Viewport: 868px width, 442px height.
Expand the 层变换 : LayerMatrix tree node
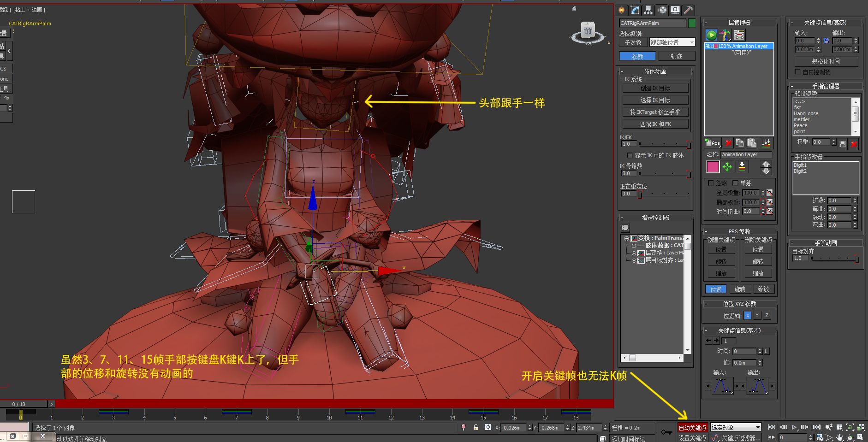634,253
